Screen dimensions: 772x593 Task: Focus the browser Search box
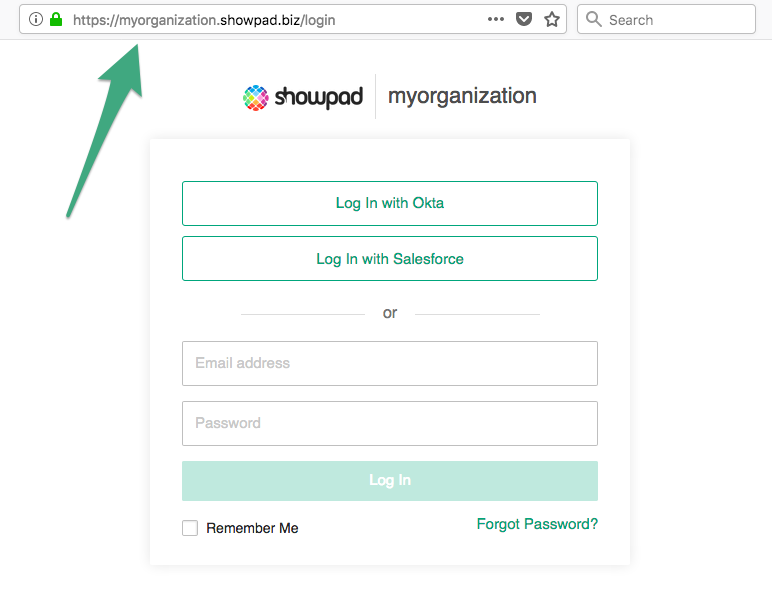pyautogui.click(x=675, y=19)
